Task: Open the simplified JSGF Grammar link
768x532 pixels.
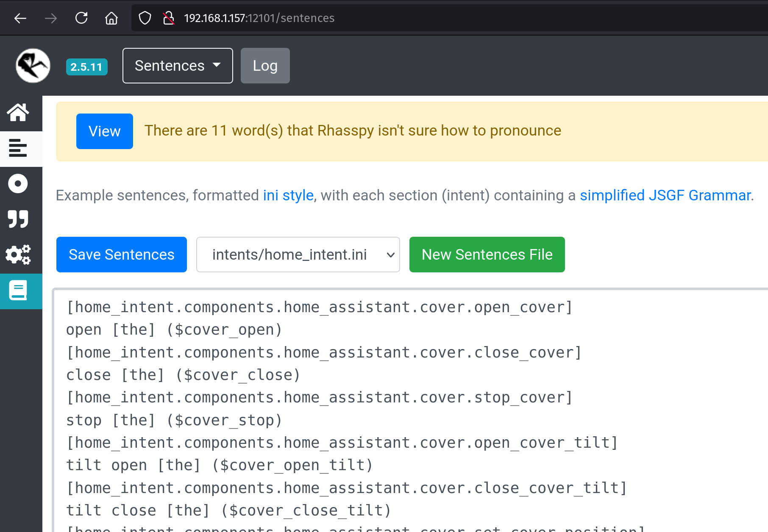Action: [x=665, y=195]
